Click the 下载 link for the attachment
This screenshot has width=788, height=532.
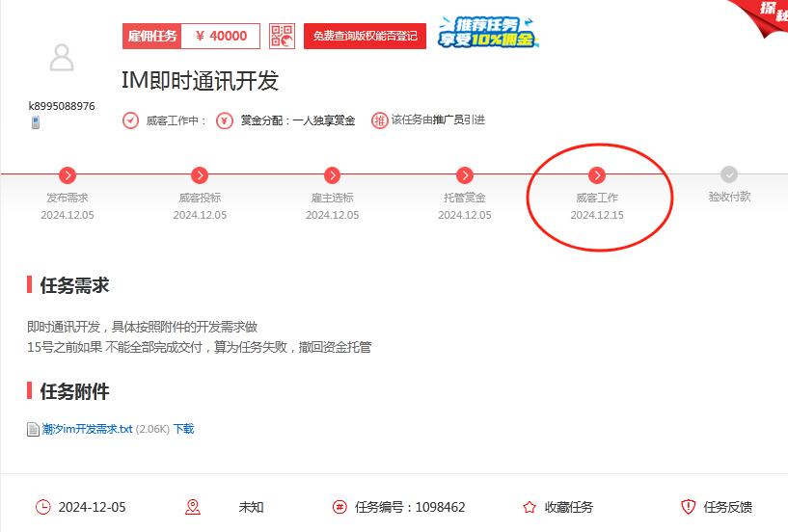point(183,429)
